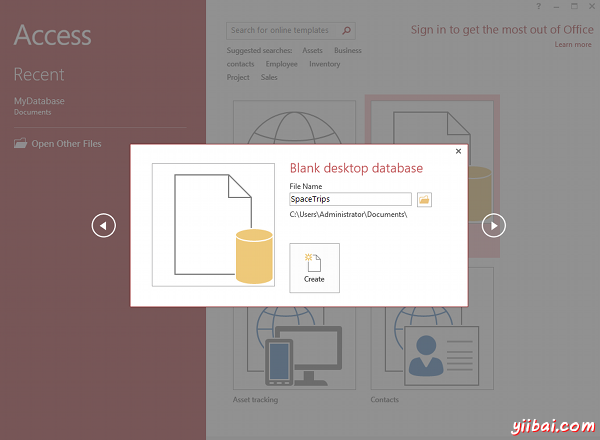Click the Open Other Files folder icon
Image resolution: width=600 pixels, height=440 pixels.
(21, 144)
